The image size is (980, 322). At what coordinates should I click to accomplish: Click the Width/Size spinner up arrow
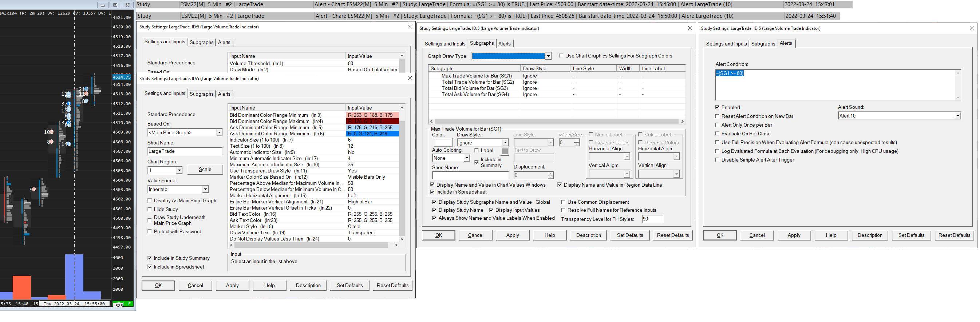click(577, 141)
